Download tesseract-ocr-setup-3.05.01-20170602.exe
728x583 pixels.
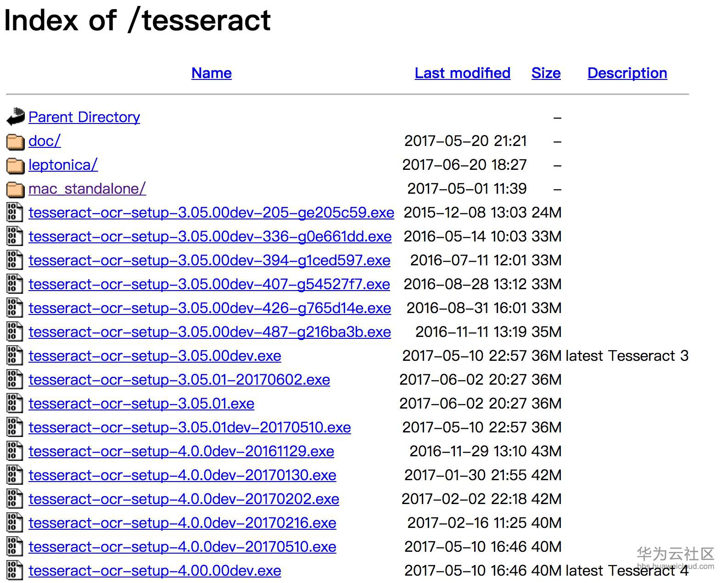point(179,380)
